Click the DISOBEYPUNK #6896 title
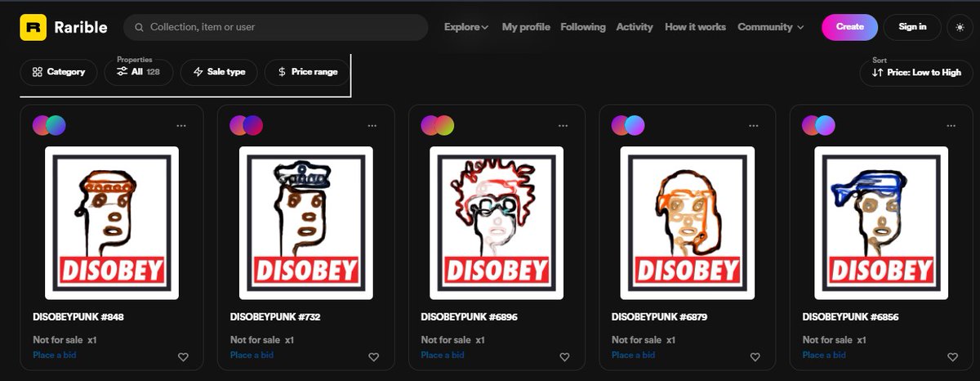Image resolution: width=980 pixels, height=381 pixels. coord(469,316)
